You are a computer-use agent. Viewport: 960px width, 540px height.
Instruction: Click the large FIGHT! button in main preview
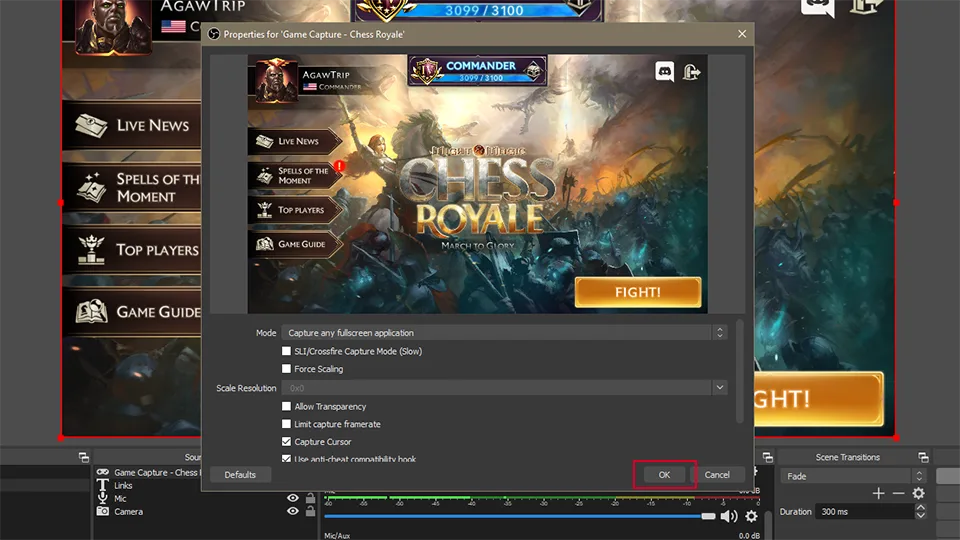tap(819, 399)
